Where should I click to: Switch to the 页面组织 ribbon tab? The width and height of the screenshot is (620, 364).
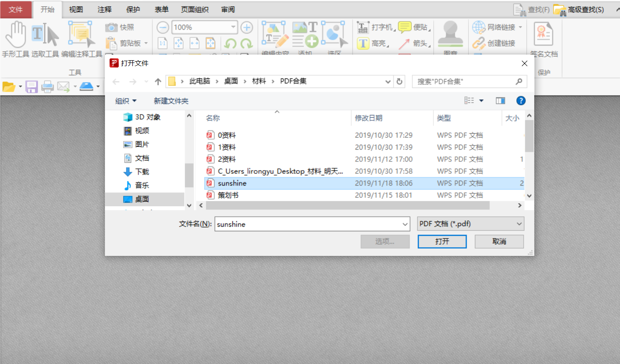(194, 9)
